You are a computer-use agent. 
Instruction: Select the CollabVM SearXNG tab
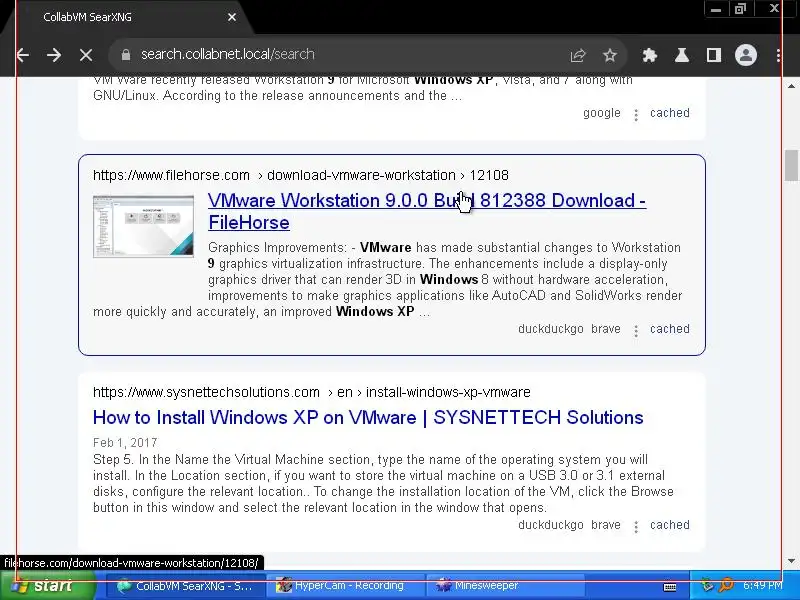point(128,17)
